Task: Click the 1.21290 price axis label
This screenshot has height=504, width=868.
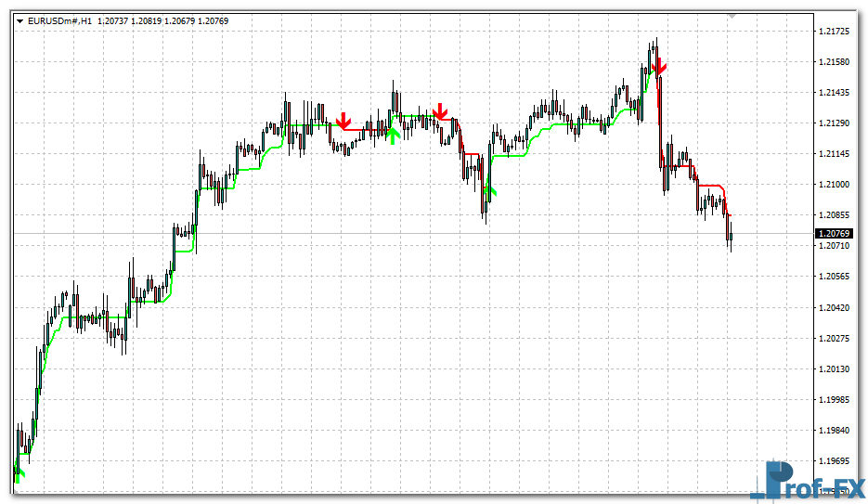Action: (836, 123)
